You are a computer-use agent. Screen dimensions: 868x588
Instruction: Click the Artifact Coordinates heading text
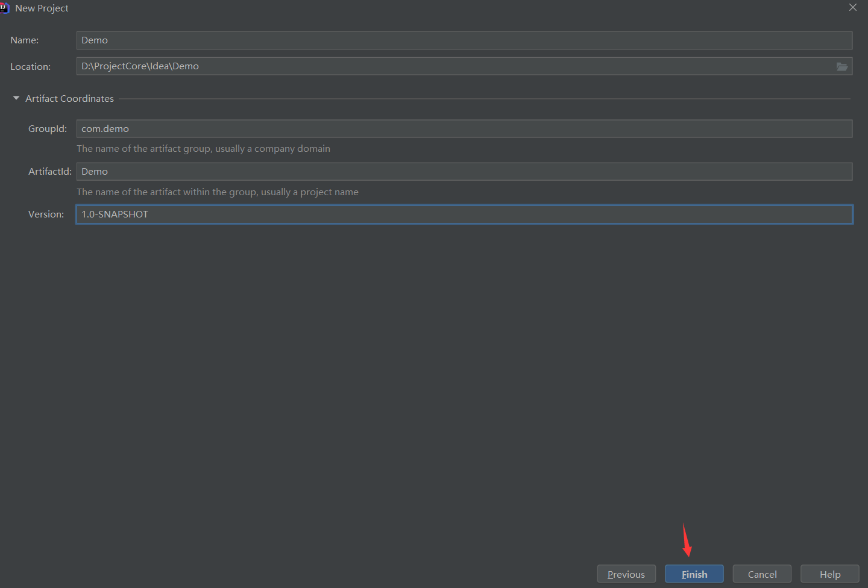point(69,98)
